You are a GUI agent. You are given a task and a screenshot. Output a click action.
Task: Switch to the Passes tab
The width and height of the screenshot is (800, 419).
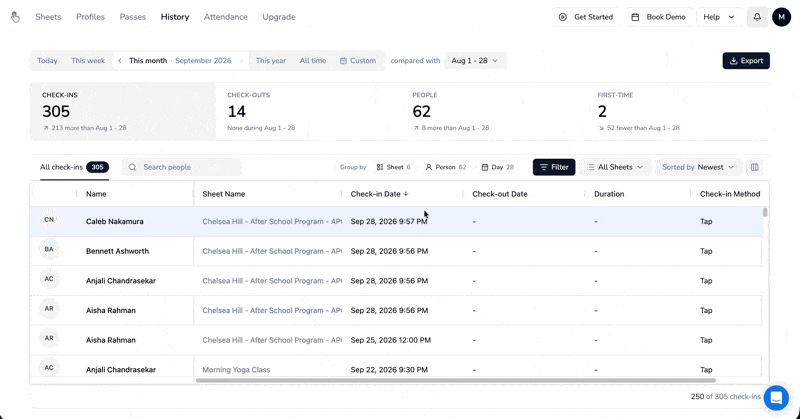click(x=133, y=17)
